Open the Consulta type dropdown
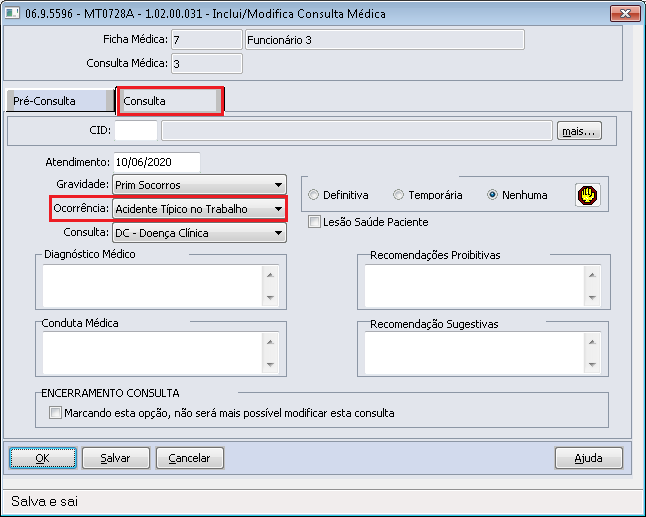646x517 pixels. [x=199, y=233]
